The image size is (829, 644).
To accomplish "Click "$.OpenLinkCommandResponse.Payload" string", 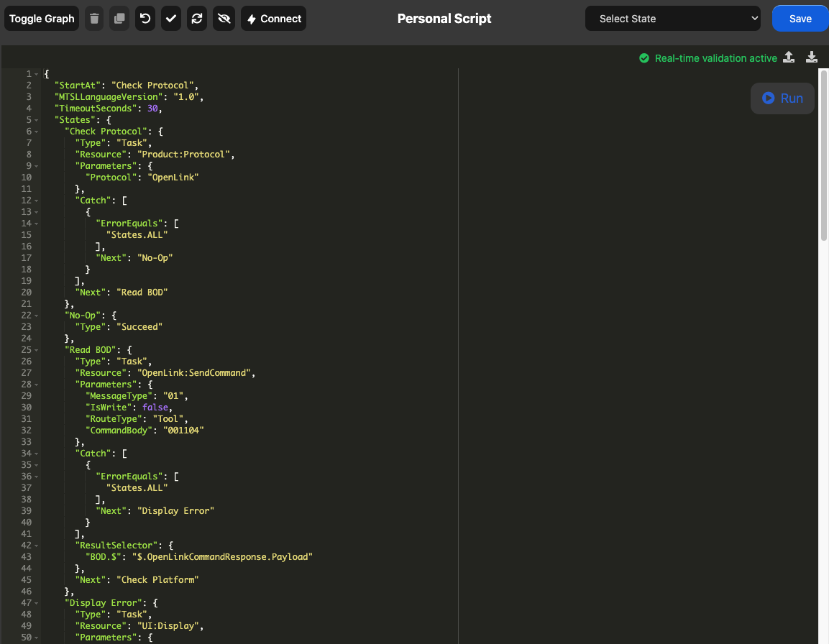I will tap(222, 557).
